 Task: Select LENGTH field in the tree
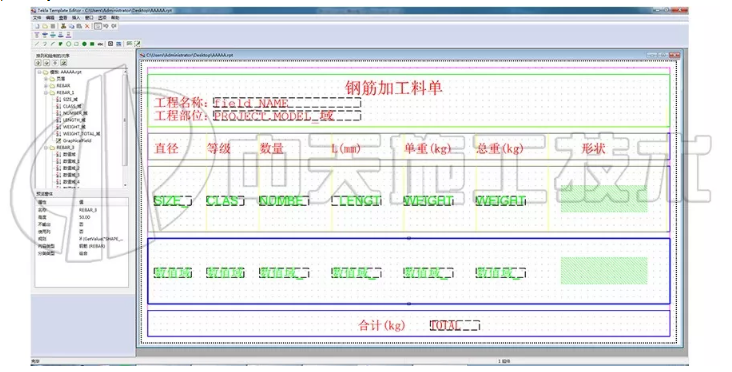74,120
